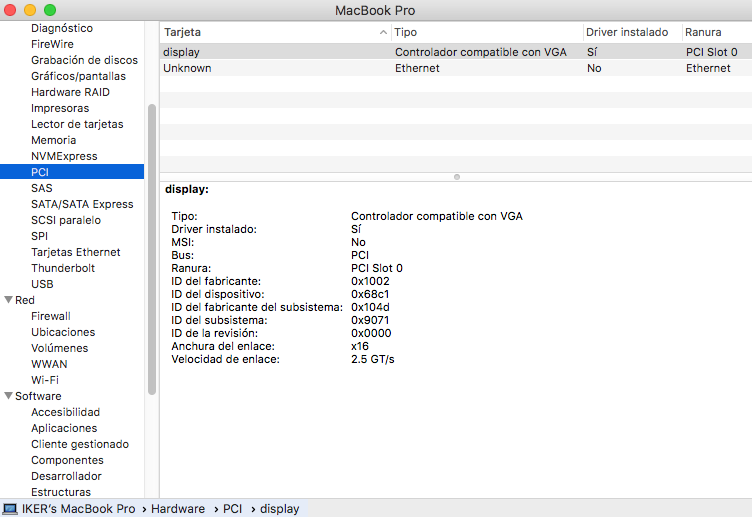Select the display row in the table
The width and height of the screenshot is (752, 517).
[456, 52]
